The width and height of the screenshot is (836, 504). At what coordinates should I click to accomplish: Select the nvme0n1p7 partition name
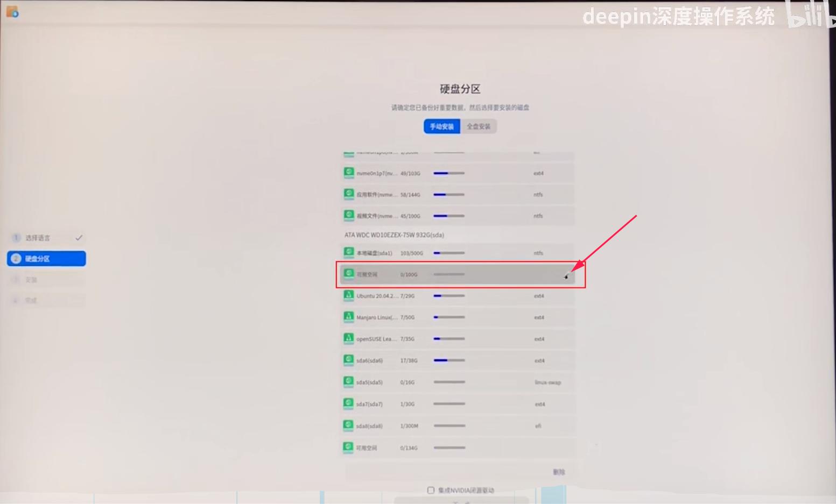point(377,173)
